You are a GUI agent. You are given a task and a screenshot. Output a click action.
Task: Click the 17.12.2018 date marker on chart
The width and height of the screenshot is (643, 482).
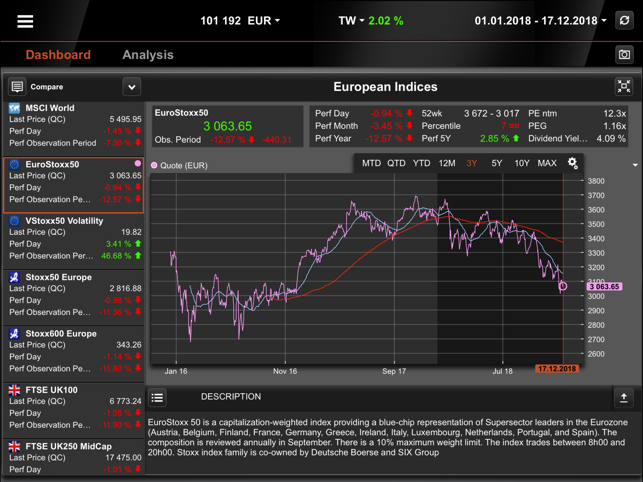[557, 368]
